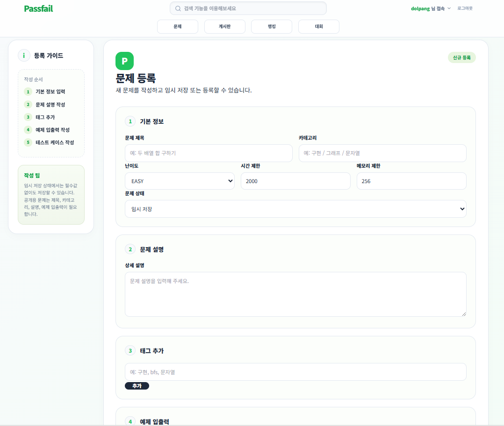Click the 작성 순서 label
Viewport: 504px width, 426px height.
33,79
